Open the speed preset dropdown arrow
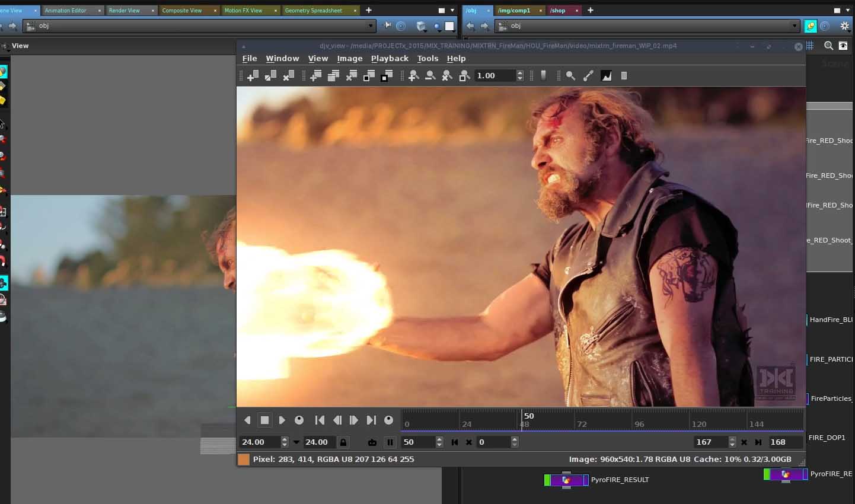855x504 pixels. click(x=296, y=442)
